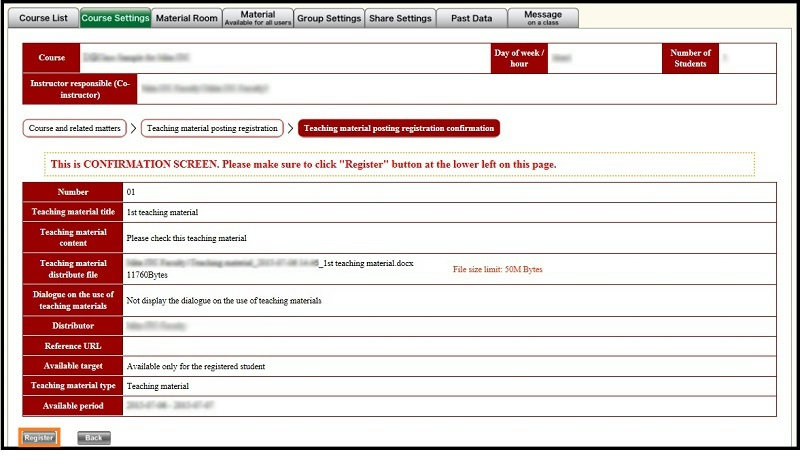This screenshot has width=800, height=461.
Task: Click the Available target value text
Action: (195, 366)
